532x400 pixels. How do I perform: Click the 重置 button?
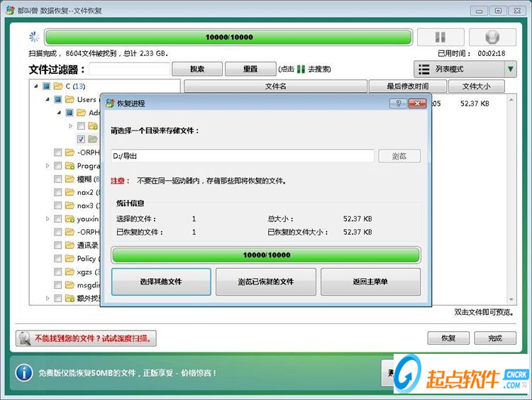[x=250, y=69]
